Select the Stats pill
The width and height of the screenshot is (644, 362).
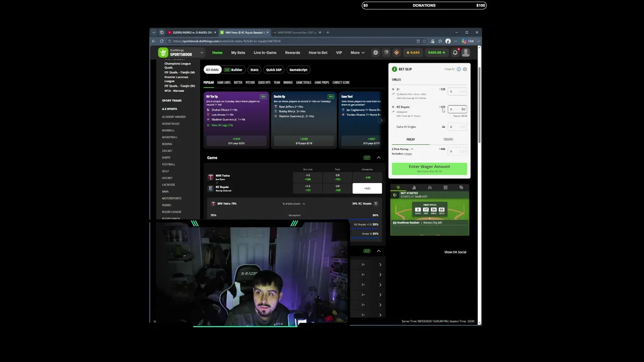click(x=255, y=70)
